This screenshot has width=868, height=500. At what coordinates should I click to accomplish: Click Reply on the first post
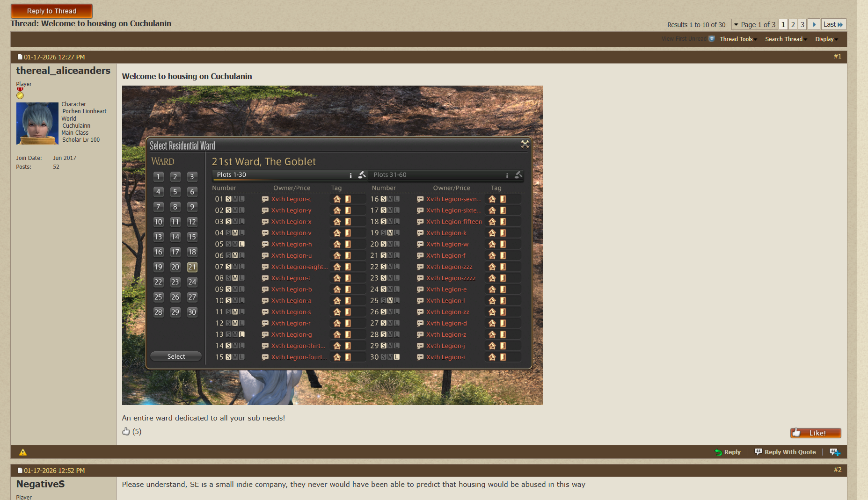click(x=728, y=452)
